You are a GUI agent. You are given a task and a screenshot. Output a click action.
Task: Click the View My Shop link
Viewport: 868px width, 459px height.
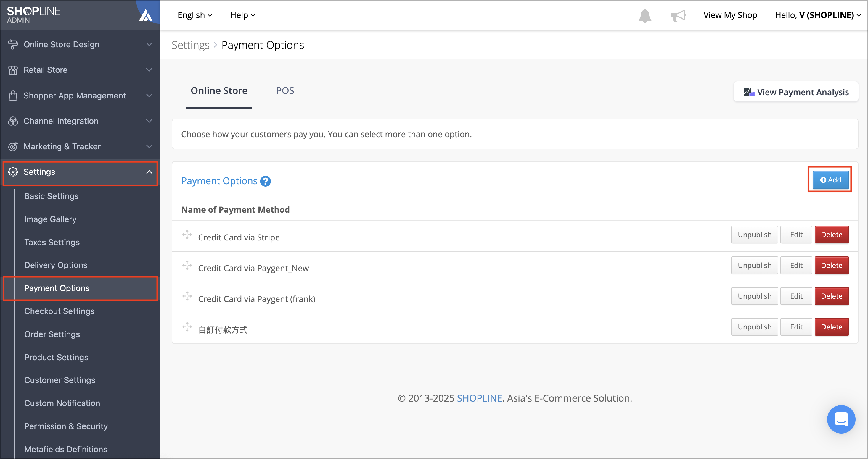(730, 15)
